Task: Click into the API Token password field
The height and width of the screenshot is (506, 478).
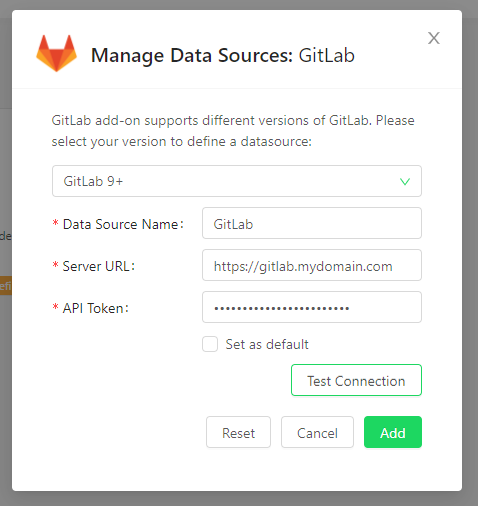Action: pos(312,307)
